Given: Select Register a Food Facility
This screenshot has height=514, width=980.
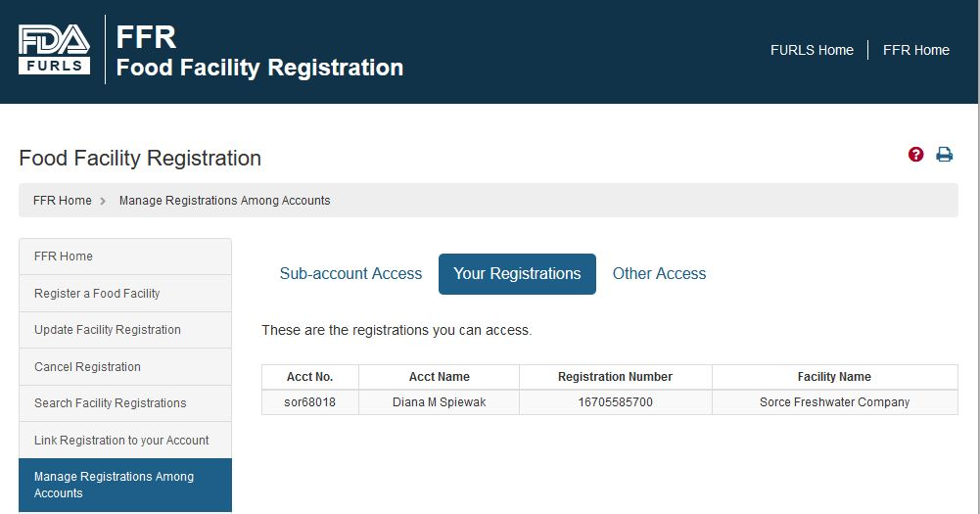Looking at the screenshot, I should 125,294.
